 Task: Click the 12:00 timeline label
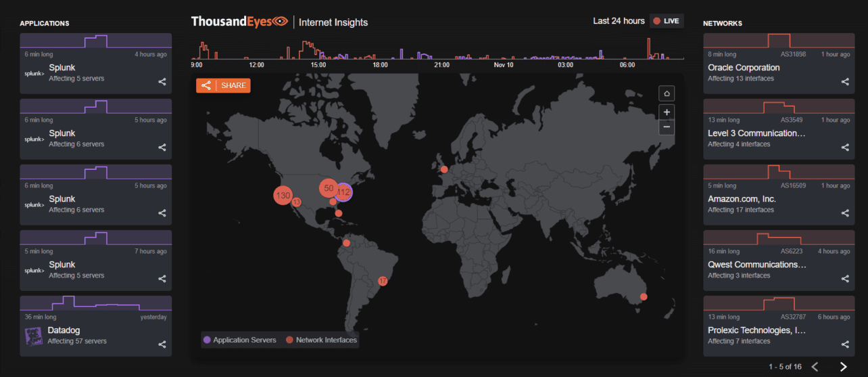coord(257,65)
